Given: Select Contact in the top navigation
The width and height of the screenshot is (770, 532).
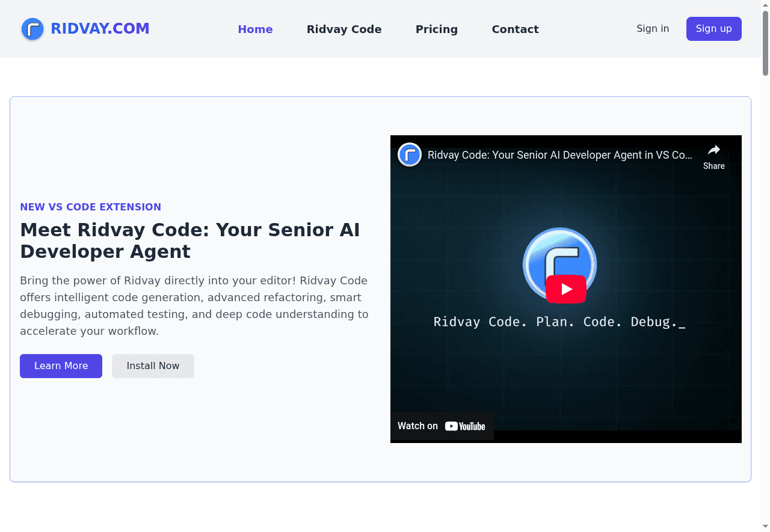Looking at the screenshot, I should (515, 29).
